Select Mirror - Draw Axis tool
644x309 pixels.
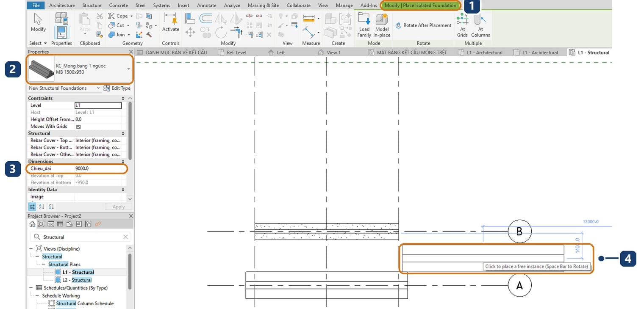coord(236,18)
